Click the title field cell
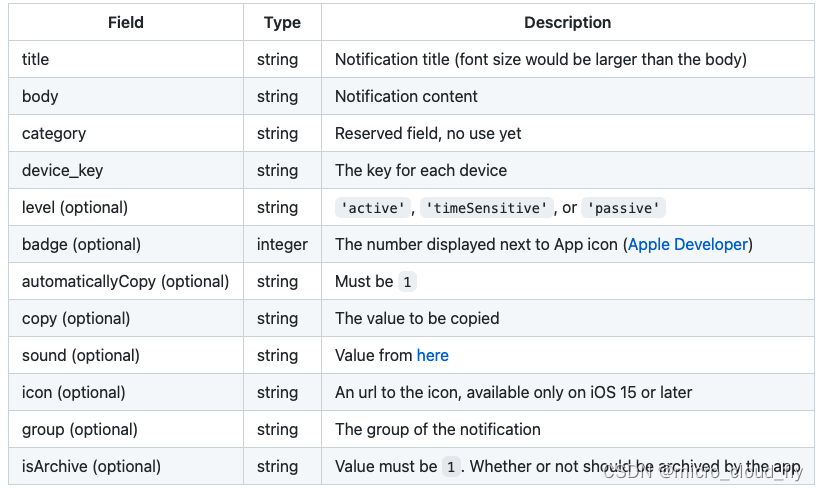Screen dimensions: 819x491 coord(36,59)
